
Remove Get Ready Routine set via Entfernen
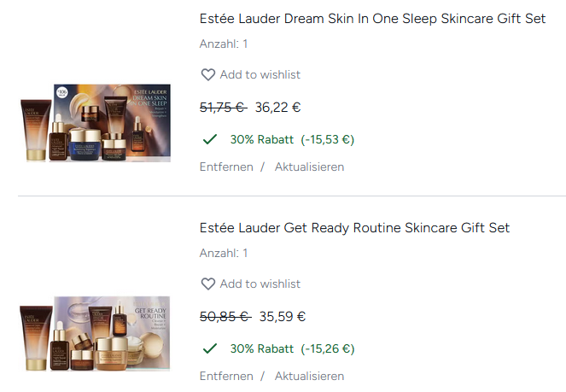coord(226,377)
